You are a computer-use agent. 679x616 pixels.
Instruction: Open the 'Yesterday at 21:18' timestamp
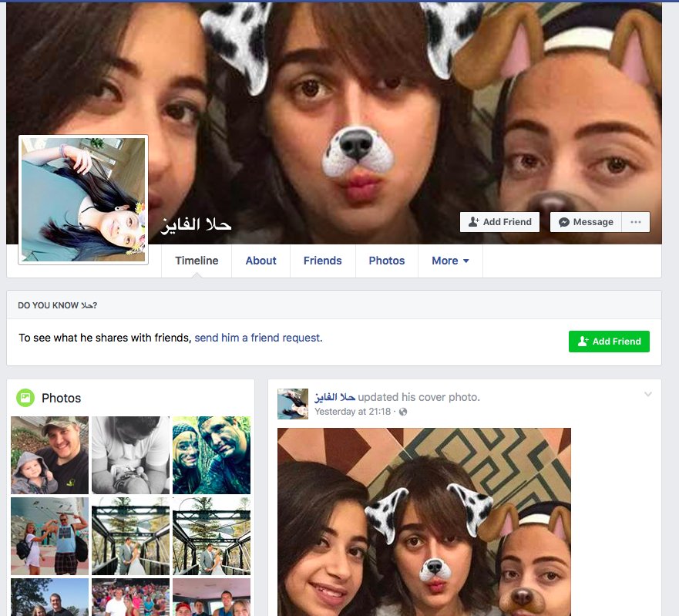point(352,412)
